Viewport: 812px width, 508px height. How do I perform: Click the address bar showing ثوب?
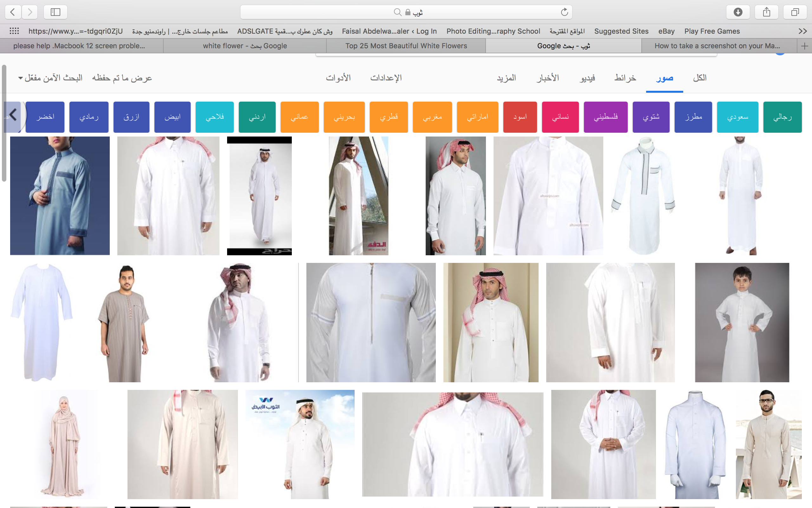point(406,12)
